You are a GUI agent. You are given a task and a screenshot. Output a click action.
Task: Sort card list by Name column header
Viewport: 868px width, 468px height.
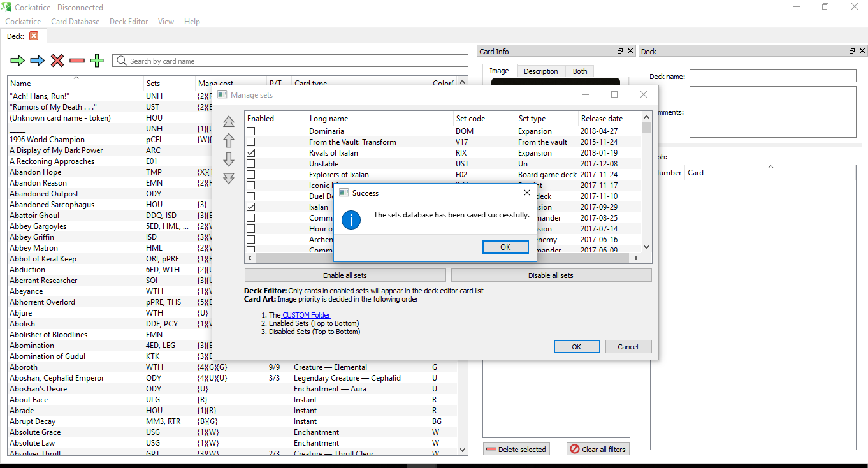[75, 84]
